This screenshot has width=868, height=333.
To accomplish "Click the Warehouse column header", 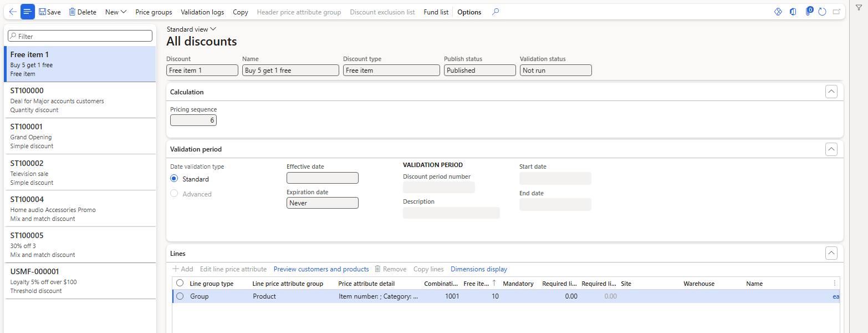I will tap(699, 284).
